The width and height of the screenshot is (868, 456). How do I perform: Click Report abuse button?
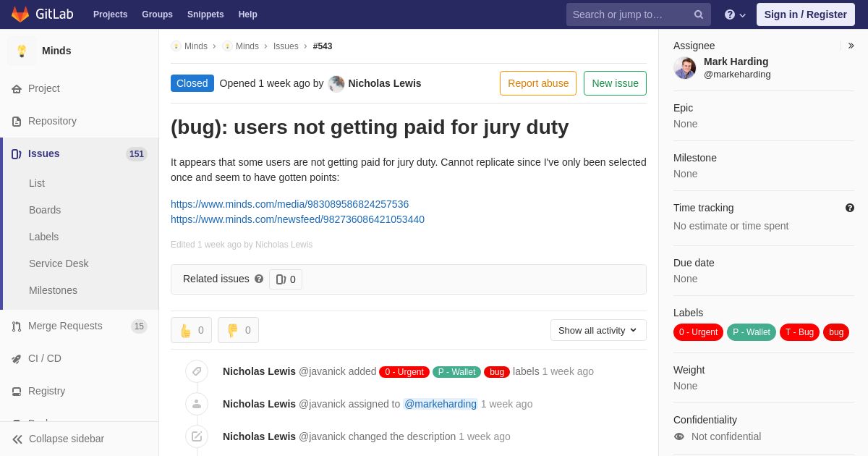tap(538, 83)
